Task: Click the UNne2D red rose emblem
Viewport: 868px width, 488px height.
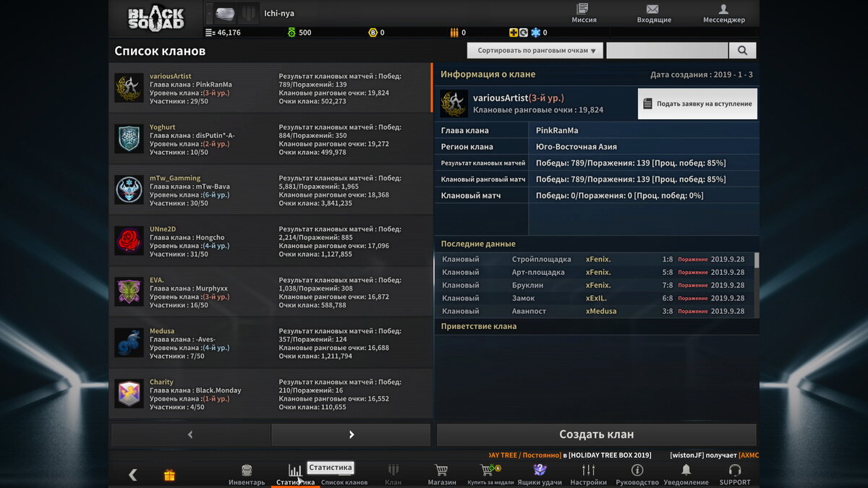Action: (129, 241)
